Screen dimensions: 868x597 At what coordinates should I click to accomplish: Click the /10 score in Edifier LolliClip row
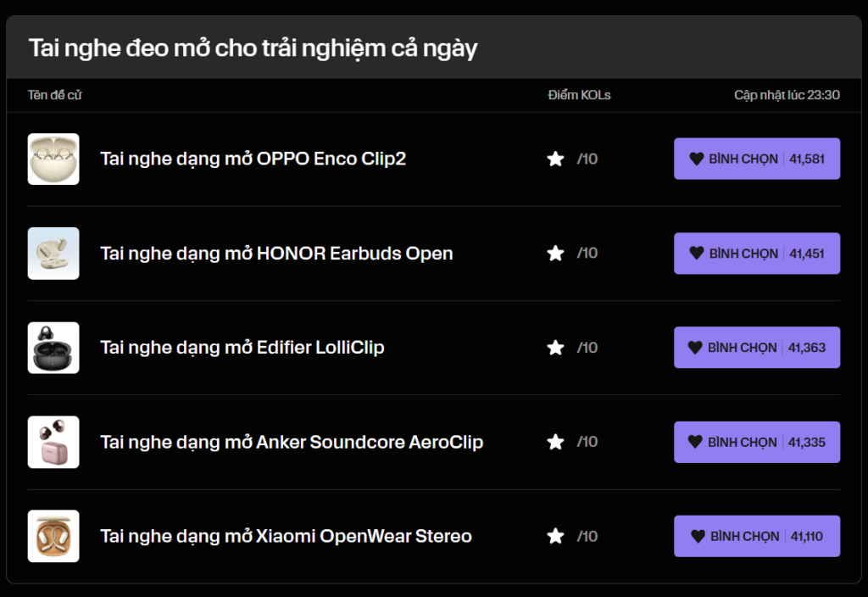[x=587, y=348]
